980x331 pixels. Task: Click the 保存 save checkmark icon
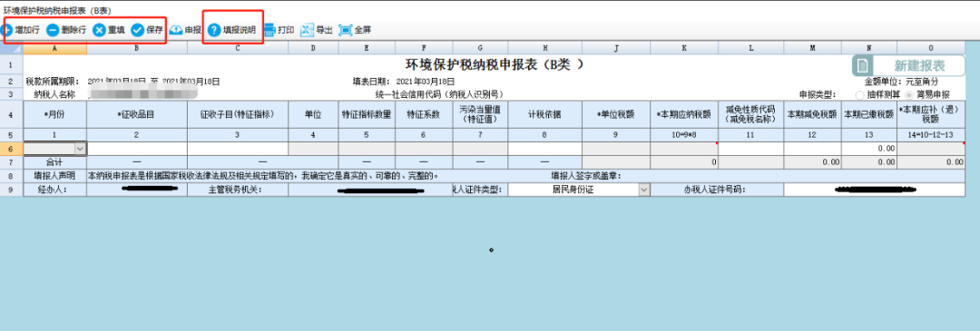click(x=138, y=30)
